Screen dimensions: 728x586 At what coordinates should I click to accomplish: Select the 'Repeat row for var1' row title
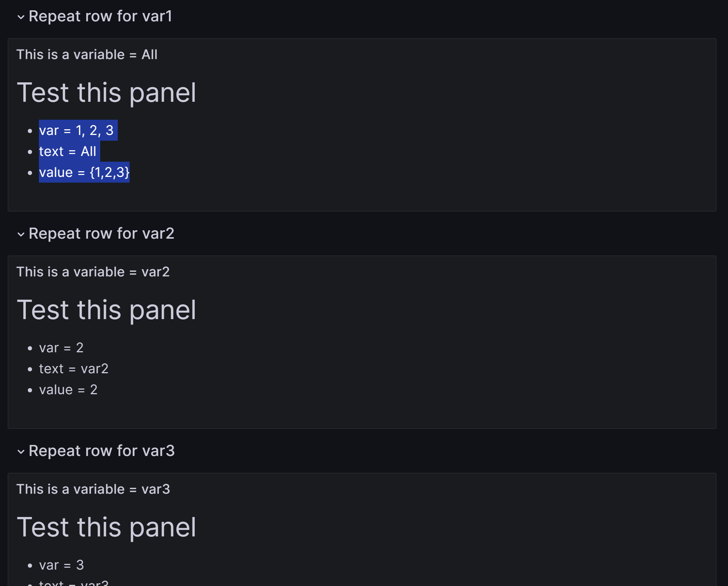[100, 16]
